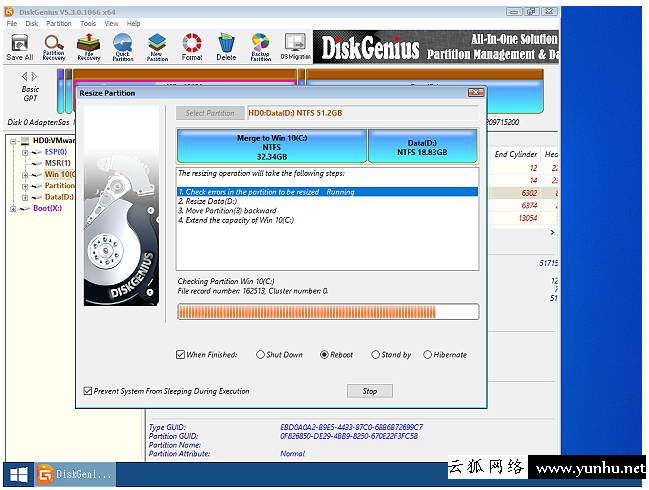Open the Tools menu

point(88,24)
